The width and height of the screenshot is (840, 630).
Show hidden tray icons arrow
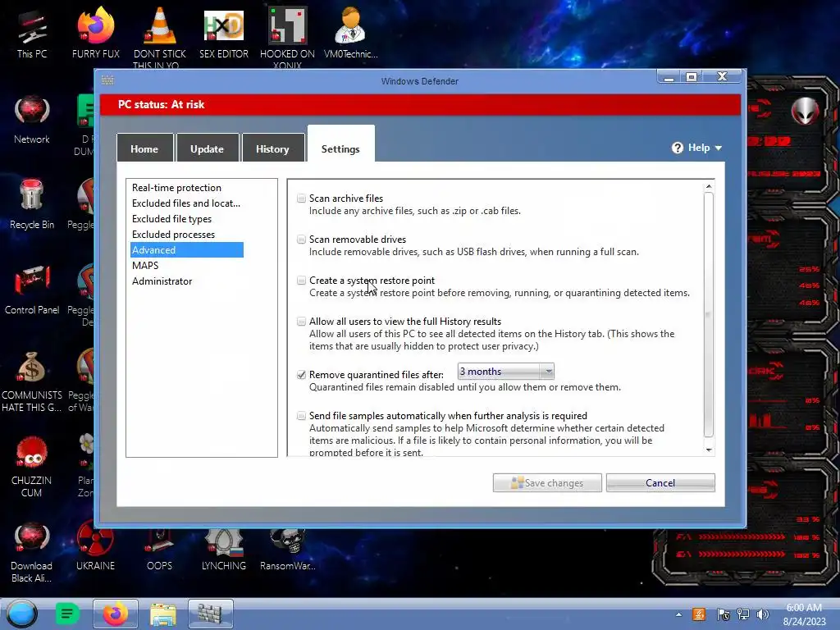click(x=678, y=614)
